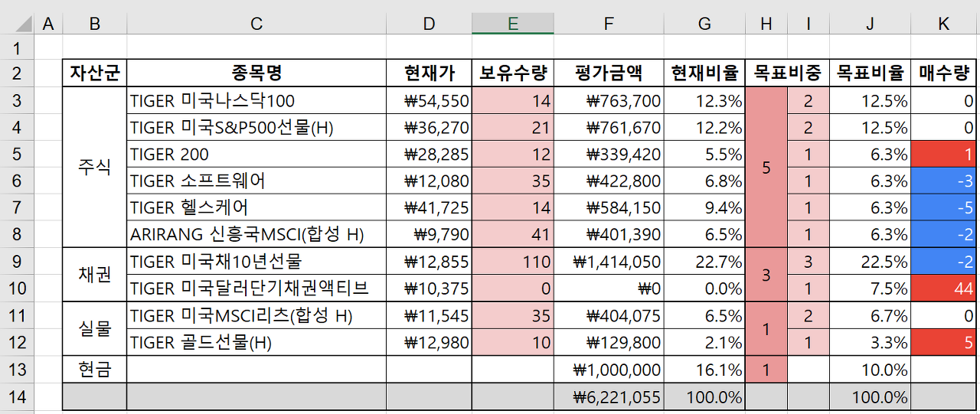Click the 보유수량 header cell
Viewport: 980px width, 414px height.
coord(513,73)
